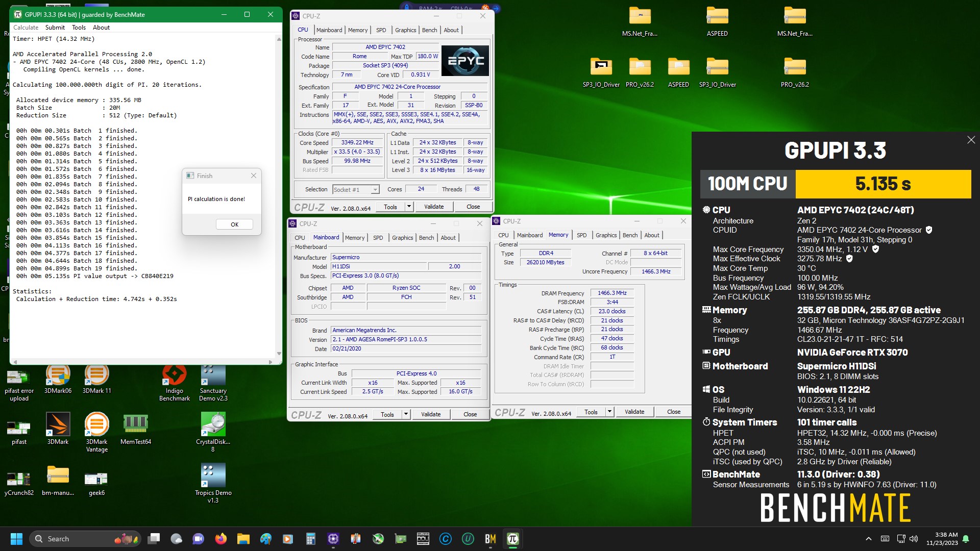Open the Tools menu in GPUPI
980x551 pixels.
(x=79, y=28)
